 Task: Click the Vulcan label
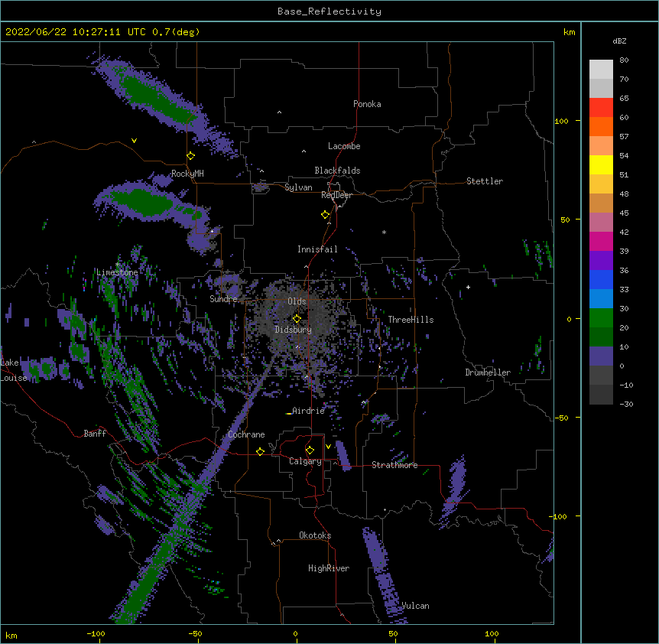(415, 606)
